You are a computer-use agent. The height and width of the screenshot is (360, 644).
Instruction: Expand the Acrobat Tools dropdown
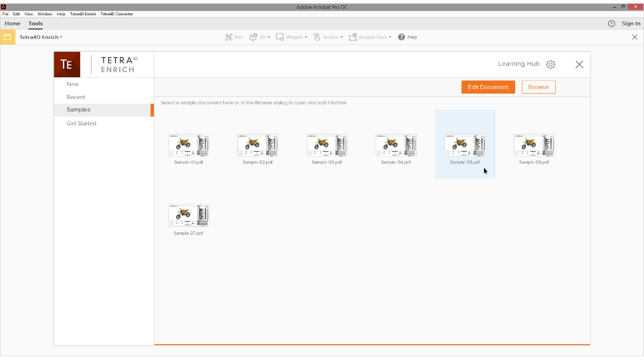pos(370,37)
